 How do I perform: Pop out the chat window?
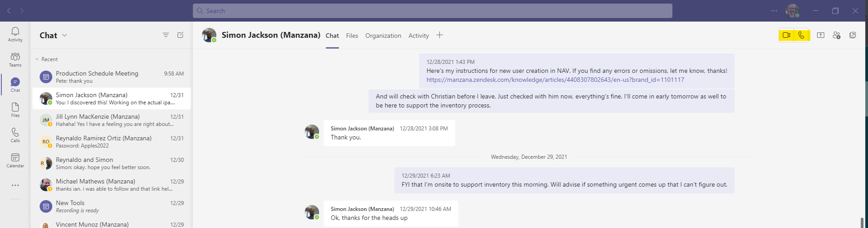click(x=853, y=35)
